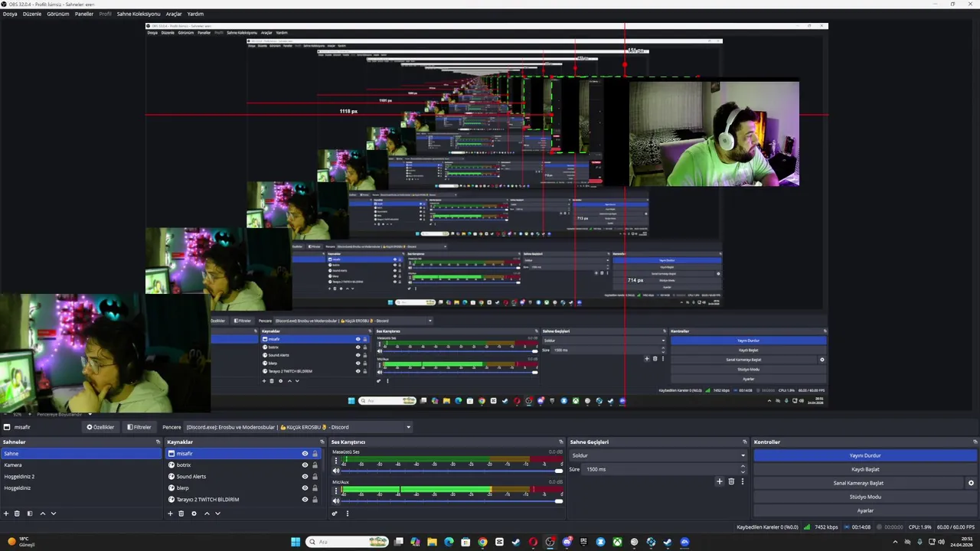Add a scene transition with plus

(x=719, y=481)
